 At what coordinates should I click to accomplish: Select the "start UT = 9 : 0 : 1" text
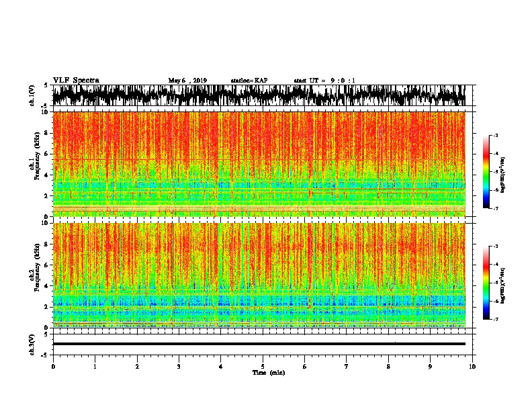click(324, 81)
